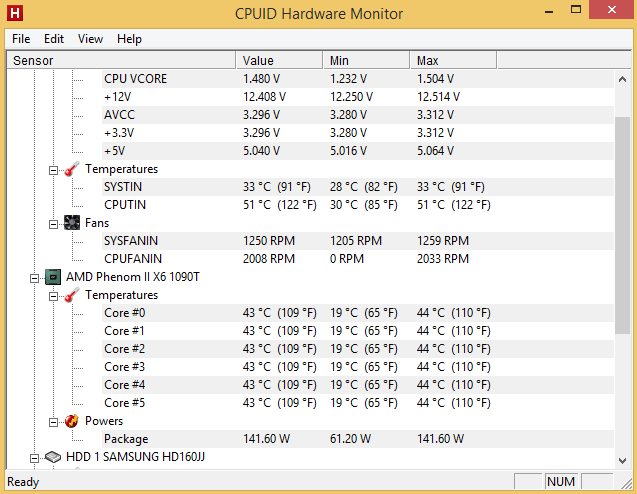This screenshot has height=494, width=637.
Task: Collapse the Fans group
Action: 53,224
